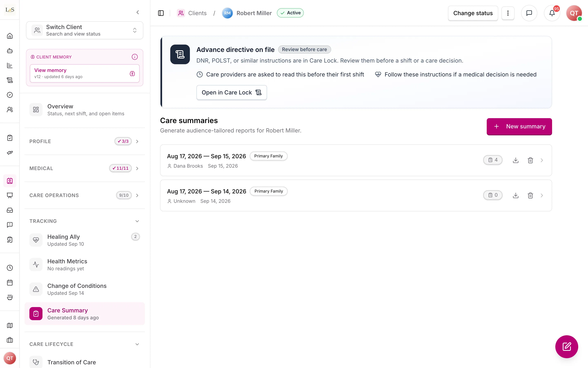
Task: Open the Switch Client selector
Action: [85, 30]
